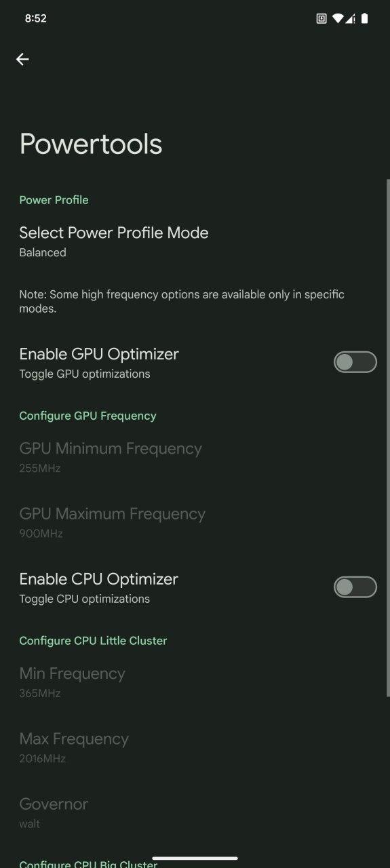Screen dimensions: 390x868
Task: Tap the Enable GPU Optimizer label
Action: click(99, 354)
